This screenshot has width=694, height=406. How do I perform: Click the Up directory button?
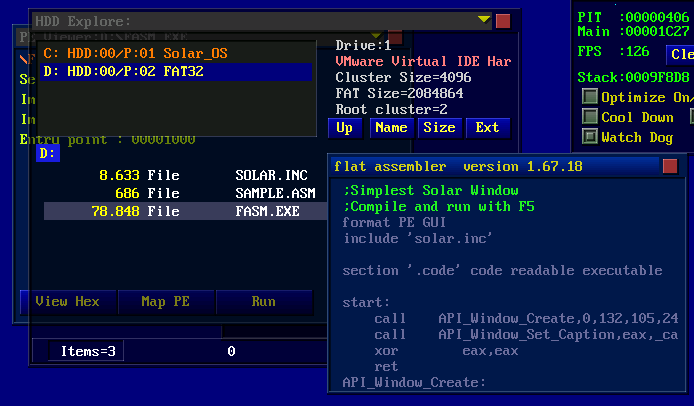click(344, 128)
